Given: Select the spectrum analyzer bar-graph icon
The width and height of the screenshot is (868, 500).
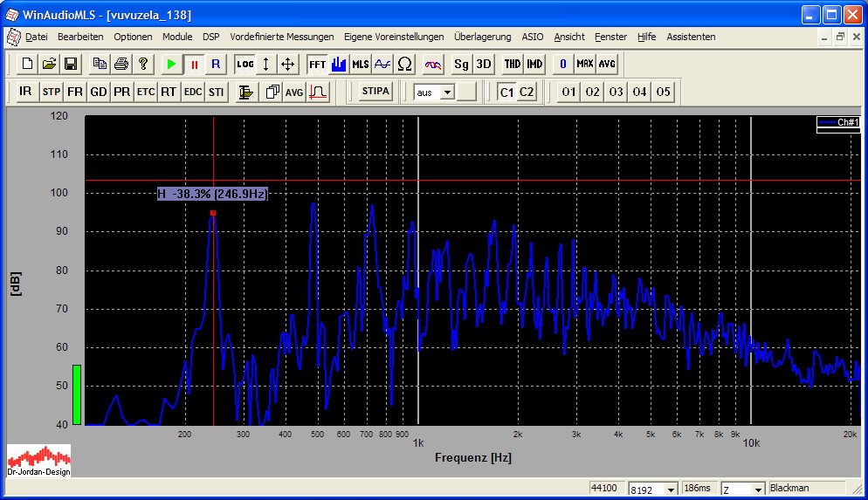Looking at the screenshot, I should tap(340, 65).
